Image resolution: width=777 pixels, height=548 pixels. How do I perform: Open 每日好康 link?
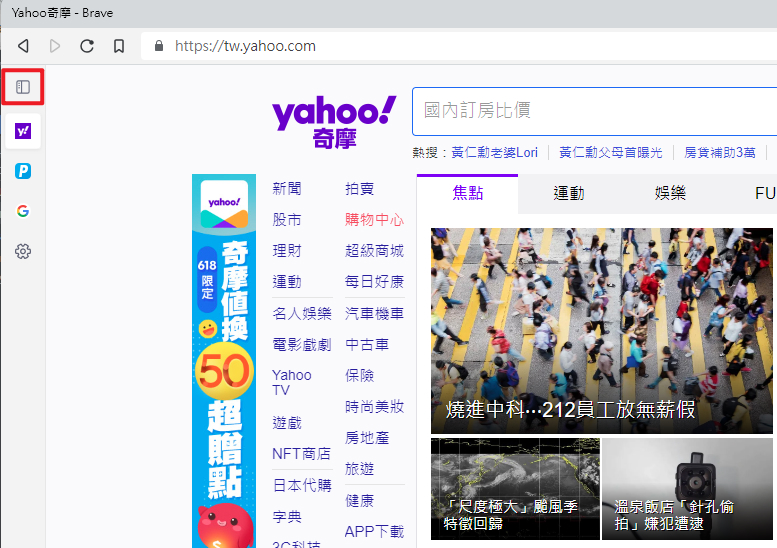coord(374,282)
